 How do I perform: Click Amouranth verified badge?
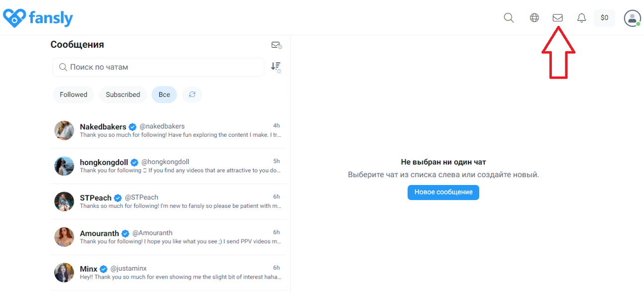click(126, 233)
